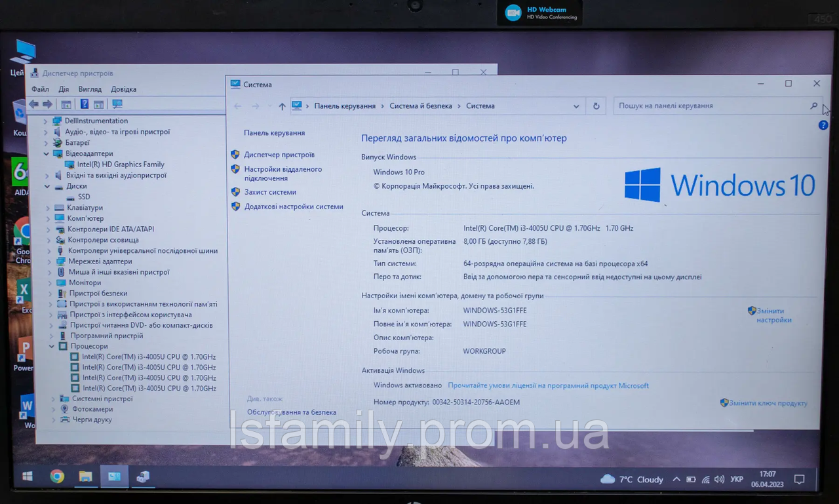Click the magnifier icon in the search box

click(x=813, y=106)
